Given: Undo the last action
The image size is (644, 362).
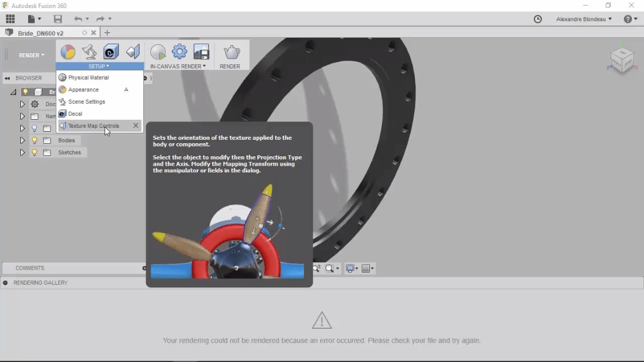Looking at the screenshot, I should pos(77,19).
